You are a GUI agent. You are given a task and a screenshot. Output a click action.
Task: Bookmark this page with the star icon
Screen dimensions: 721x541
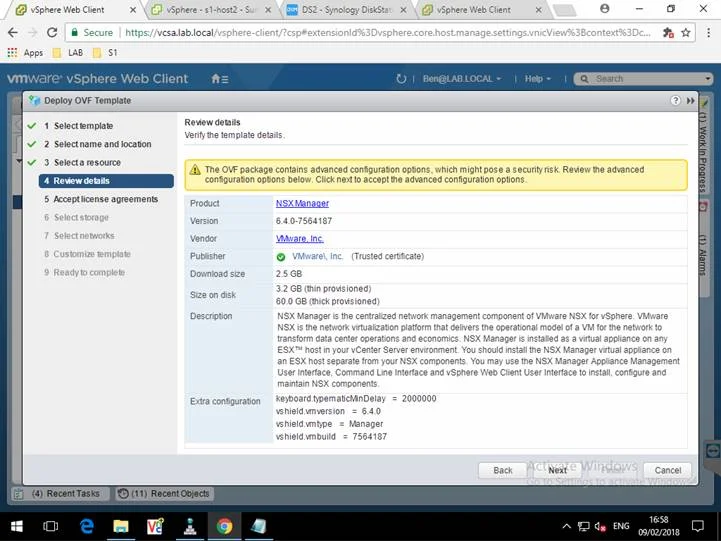(x=686, y=32)
